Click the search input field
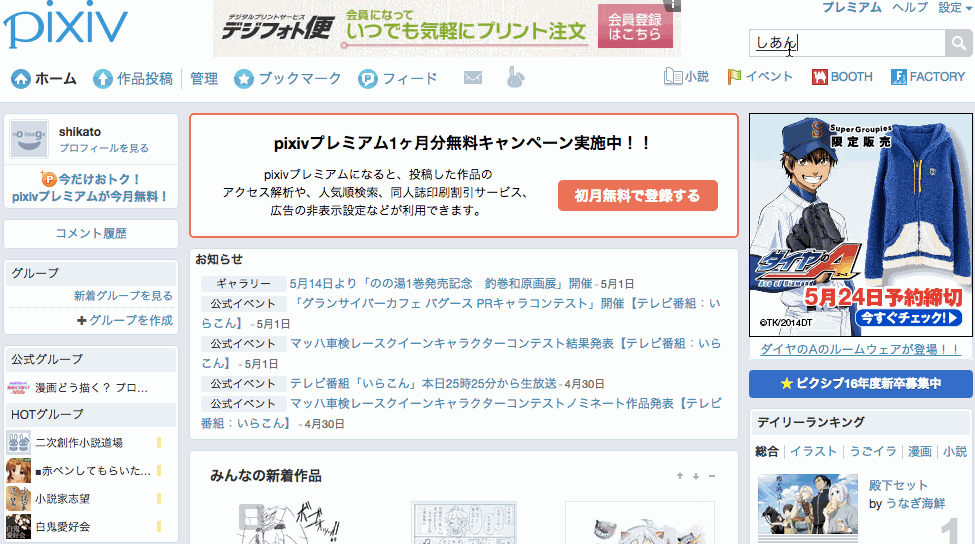Image resolution: width=975 pixels, height=544 pixels. [847, 44]
